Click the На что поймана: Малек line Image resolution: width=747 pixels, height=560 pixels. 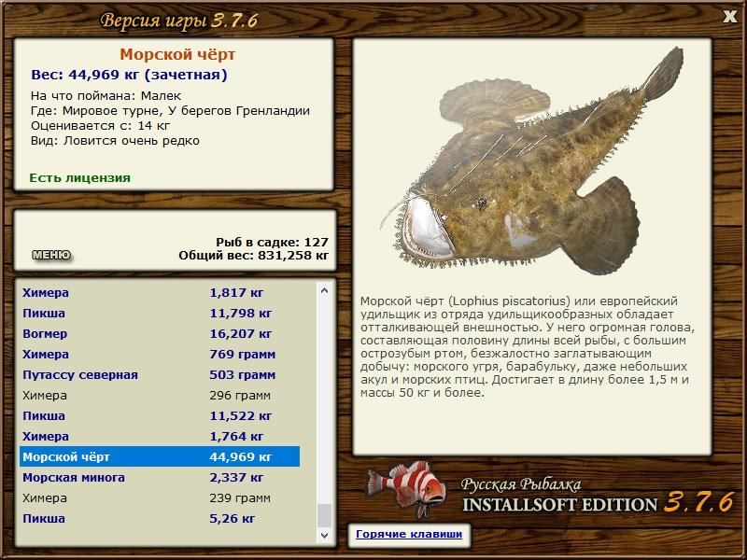point(106,96)
